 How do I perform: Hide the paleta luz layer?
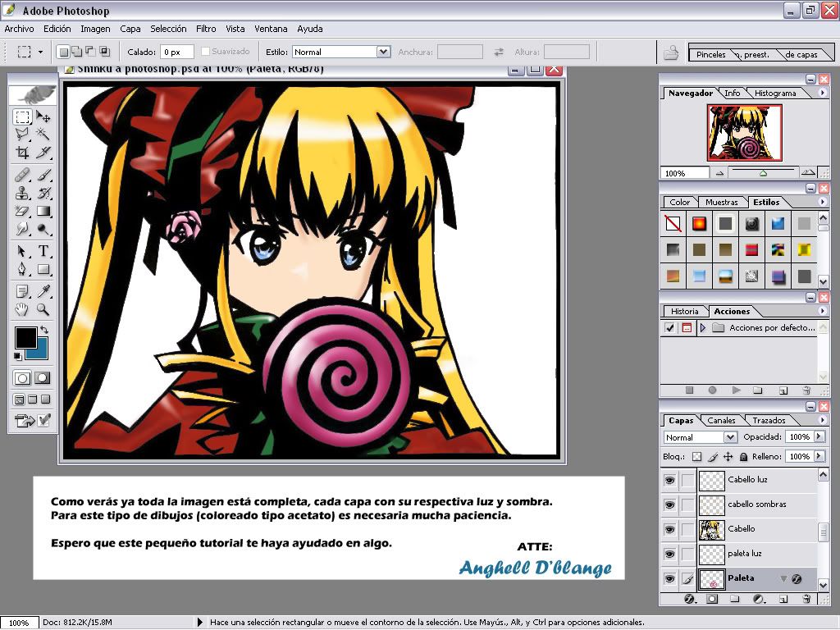click(x=669, y=554)
